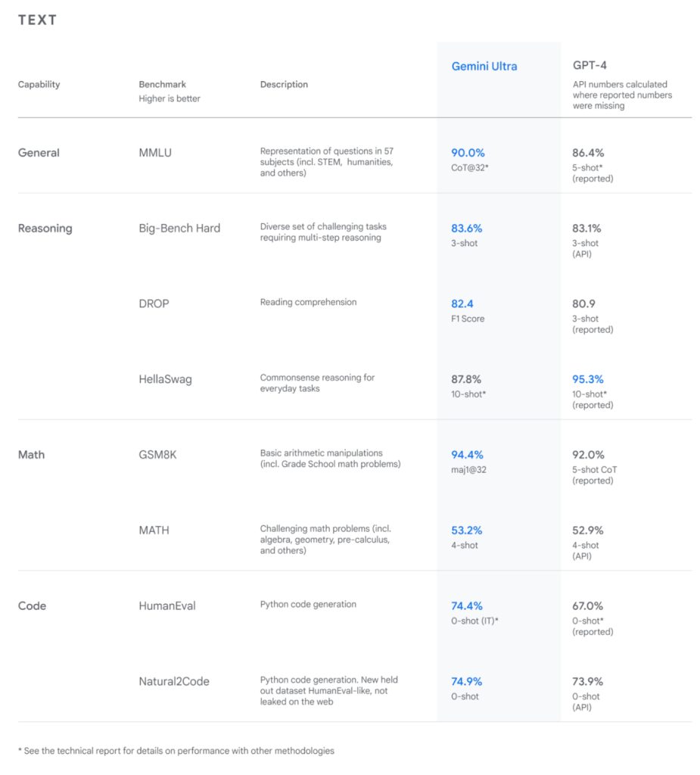Select the Big-Bench Hard benchmark name
Viewport: 700px width, 775px height.
pyautogui.click(x=179, y=229)
